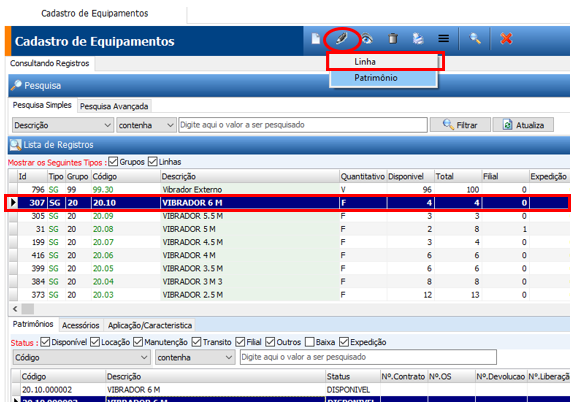
Task: Sort records by the Quantitativo column header
Action: point(363,176)
